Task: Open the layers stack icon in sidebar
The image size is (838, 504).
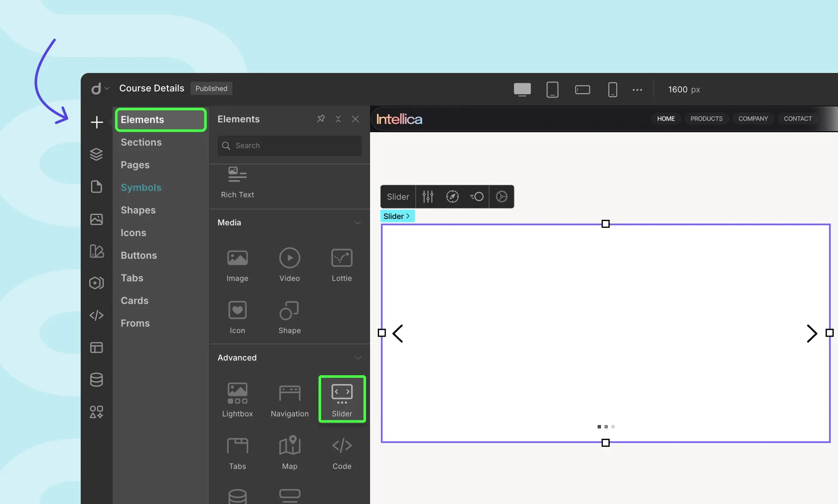Action: 97,154
